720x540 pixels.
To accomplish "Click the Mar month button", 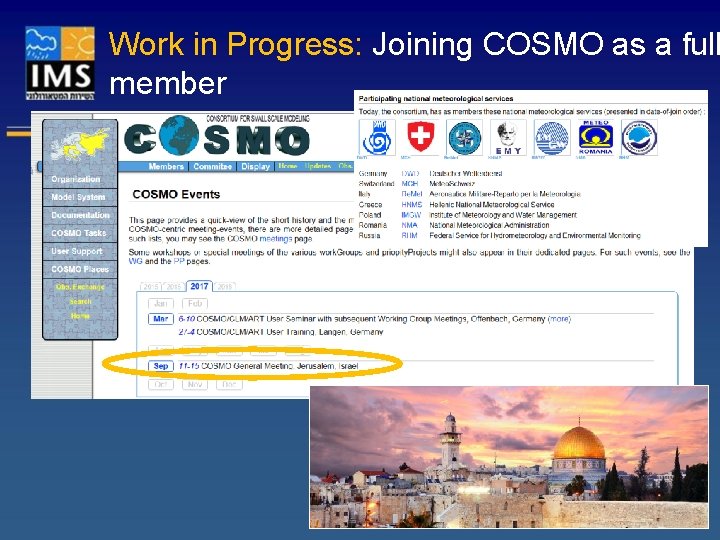I will click(161, 319).
